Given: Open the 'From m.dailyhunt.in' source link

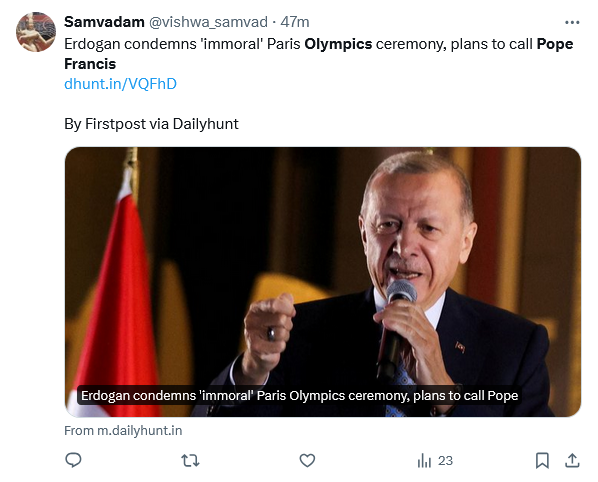Looking at the screenshot, I should pyautogui.click(x=123, y=431).
